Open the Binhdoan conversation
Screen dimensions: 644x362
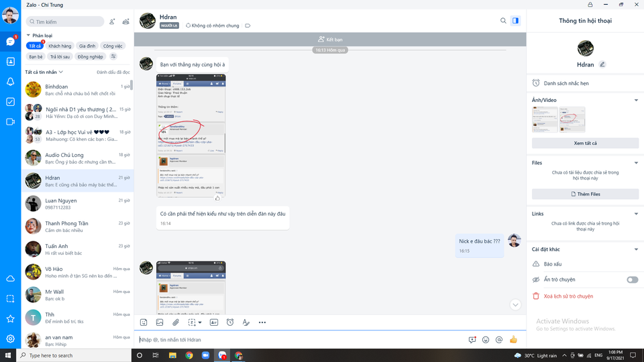77,89
